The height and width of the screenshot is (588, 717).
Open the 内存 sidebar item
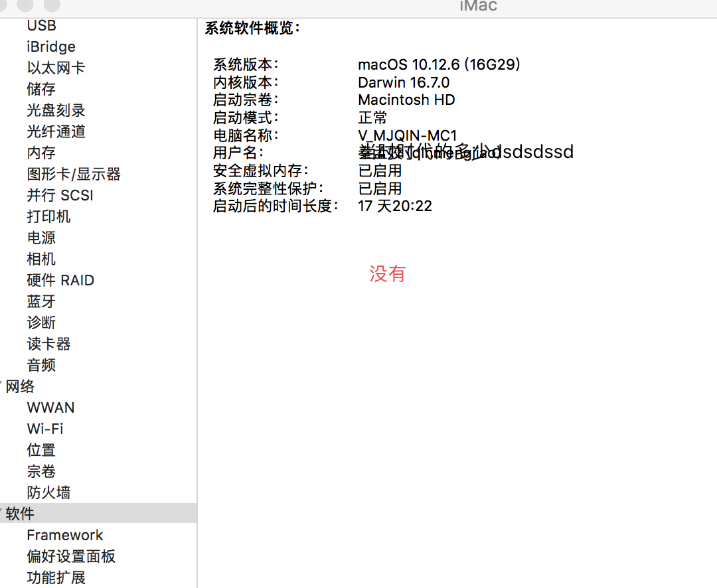(x=41, y=153)
